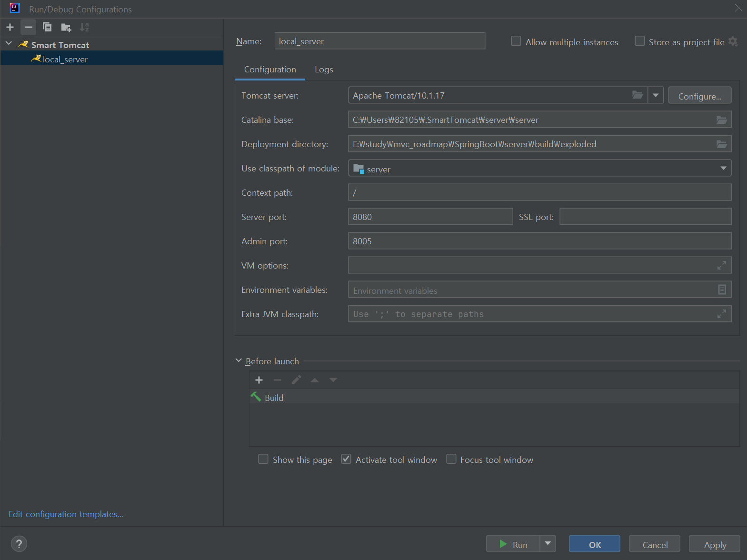
Task: Click the Extra JVM classpath field
Action: click(x=540, y=314)
